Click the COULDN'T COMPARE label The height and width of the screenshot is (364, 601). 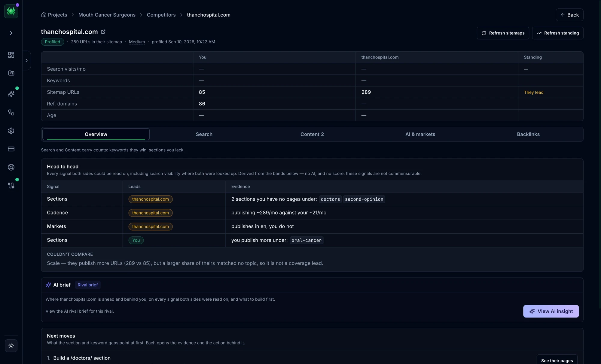click(x=70, y=254)
